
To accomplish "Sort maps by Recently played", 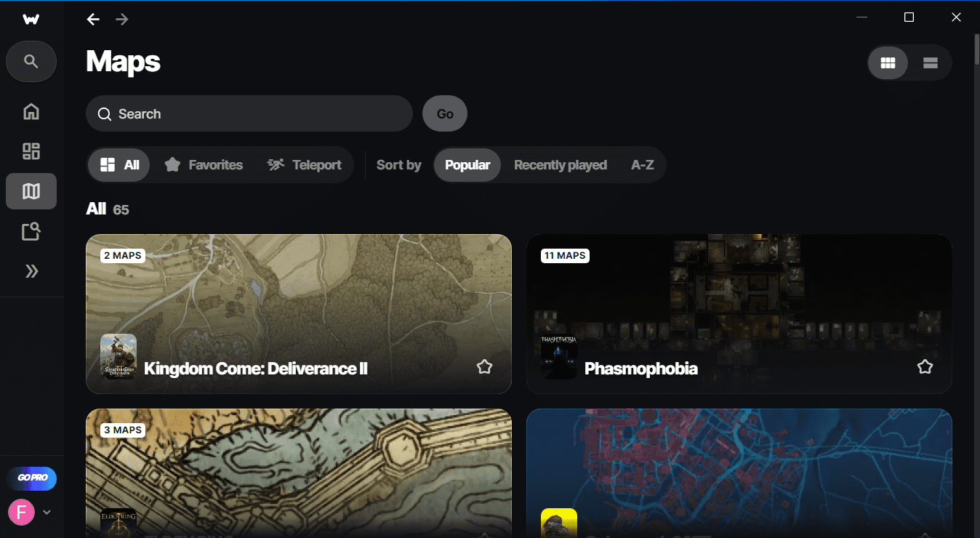I will (x=561, y=165).
